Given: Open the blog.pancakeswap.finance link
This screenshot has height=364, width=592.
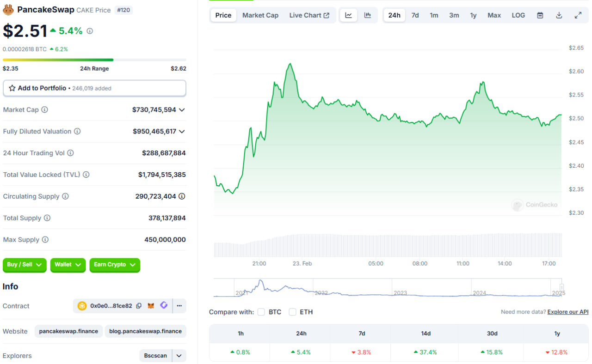Looking at the screenshot, I should pyautogui.click(x=145, y=331).
